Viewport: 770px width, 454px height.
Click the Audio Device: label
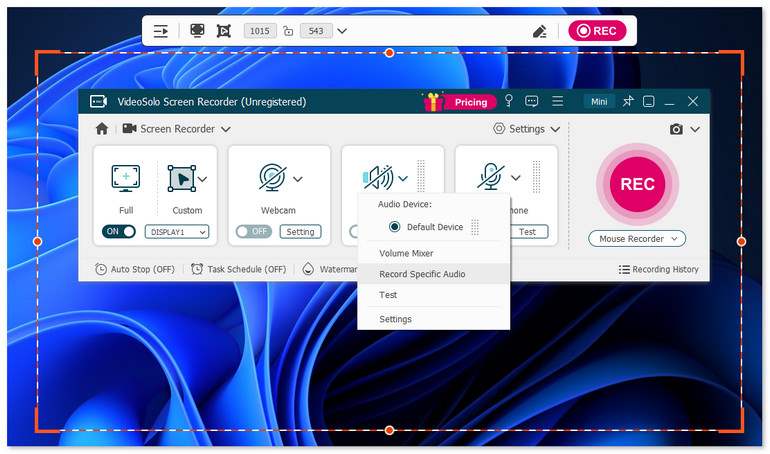[x=405, y=204]
